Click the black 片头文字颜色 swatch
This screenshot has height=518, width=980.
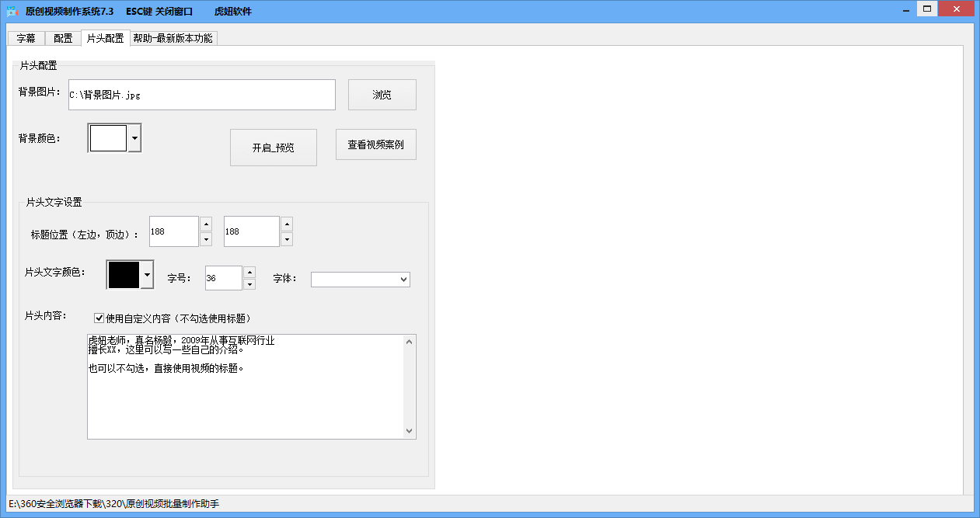pos(124,275)
